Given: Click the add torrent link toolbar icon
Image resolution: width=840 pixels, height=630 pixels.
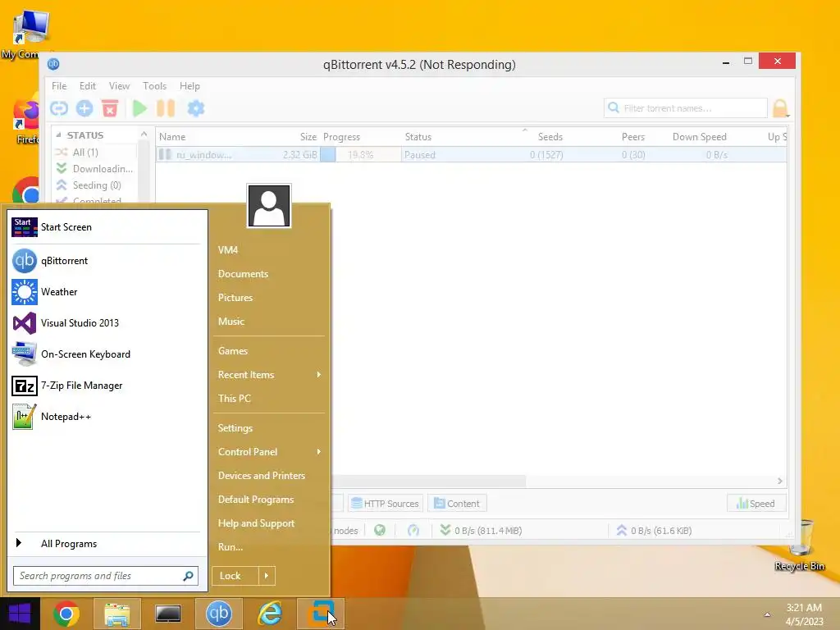Looking at the screenshot, I should (59, 108).
